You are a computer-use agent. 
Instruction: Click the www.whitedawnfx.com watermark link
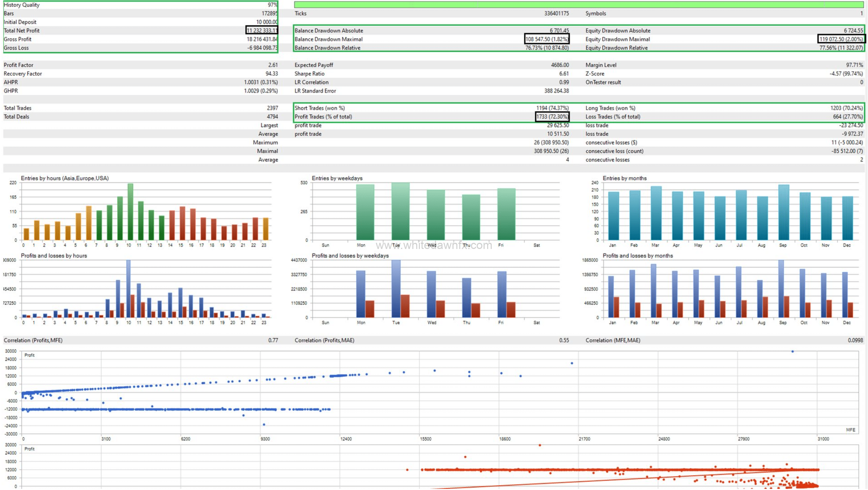[x=434, y=245]
